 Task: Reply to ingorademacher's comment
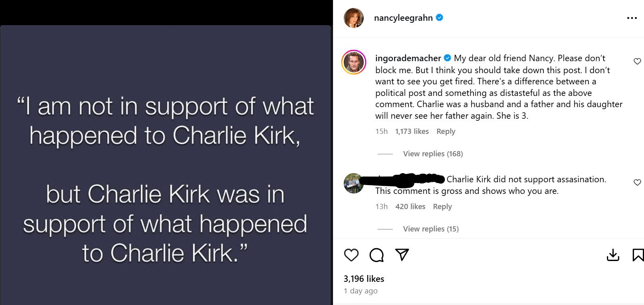pos(446,132)
